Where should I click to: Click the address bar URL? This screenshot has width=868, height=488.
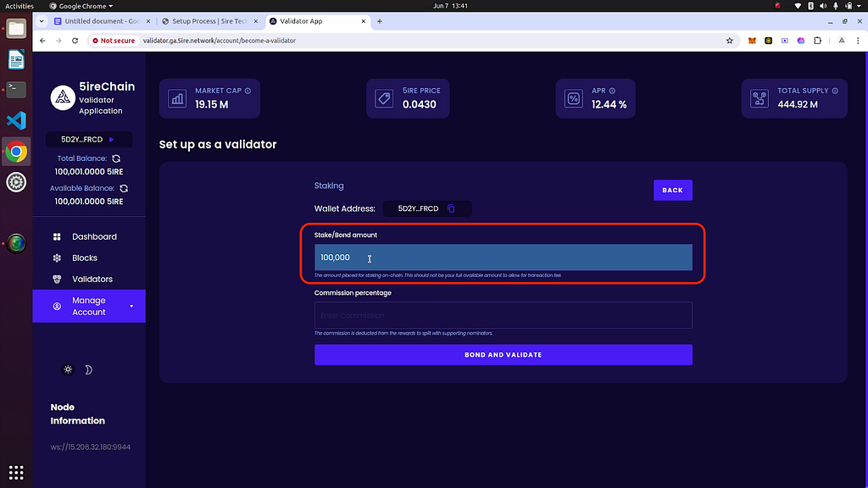click(x=220, y=41)
